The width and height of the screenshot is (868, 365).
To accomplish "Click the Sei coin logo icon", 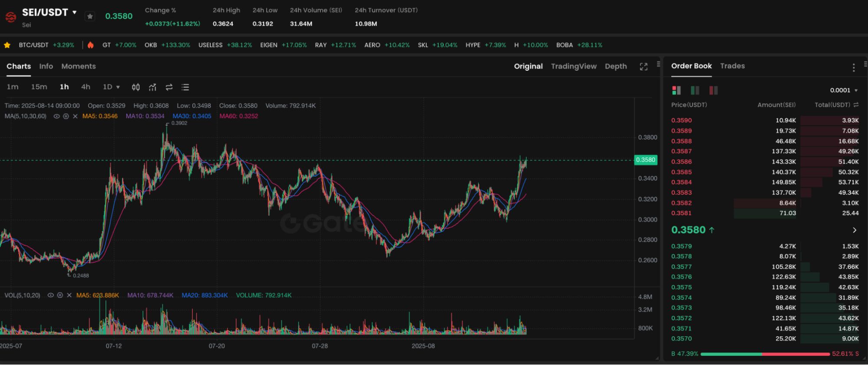I will pos(11,17).
